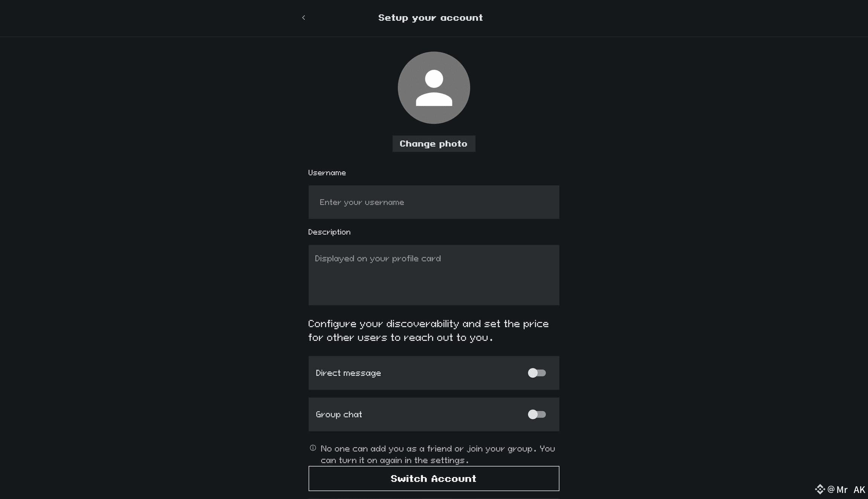Click the @Mr AK watermark text
Screen dimensions: 868x499
tap(846, 490)
